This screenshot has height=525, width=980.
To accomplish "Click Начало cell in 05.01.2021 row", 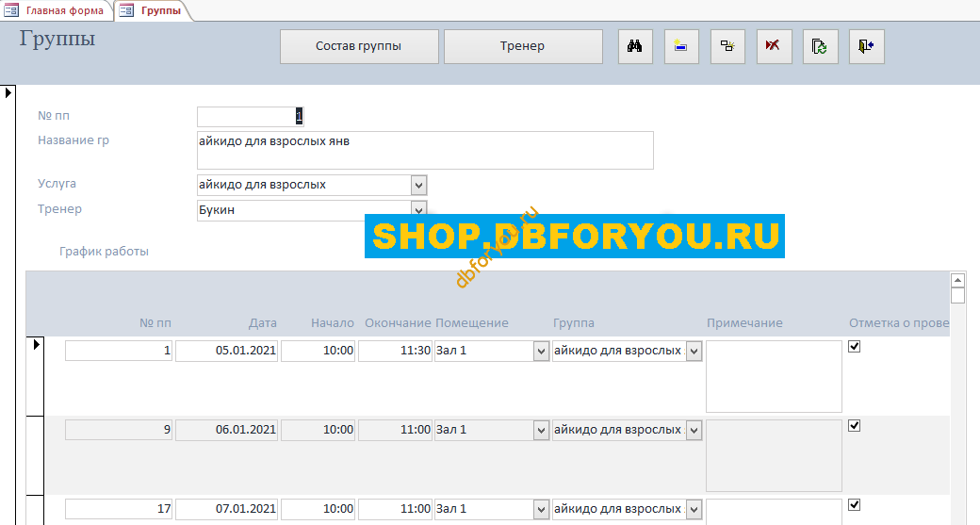I will click(318, 351).
